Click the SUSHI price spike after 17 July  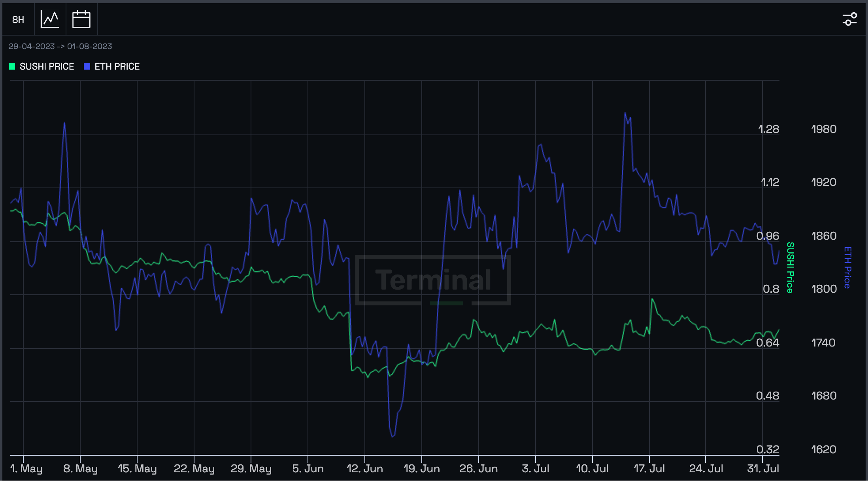[x=652, y=299]
